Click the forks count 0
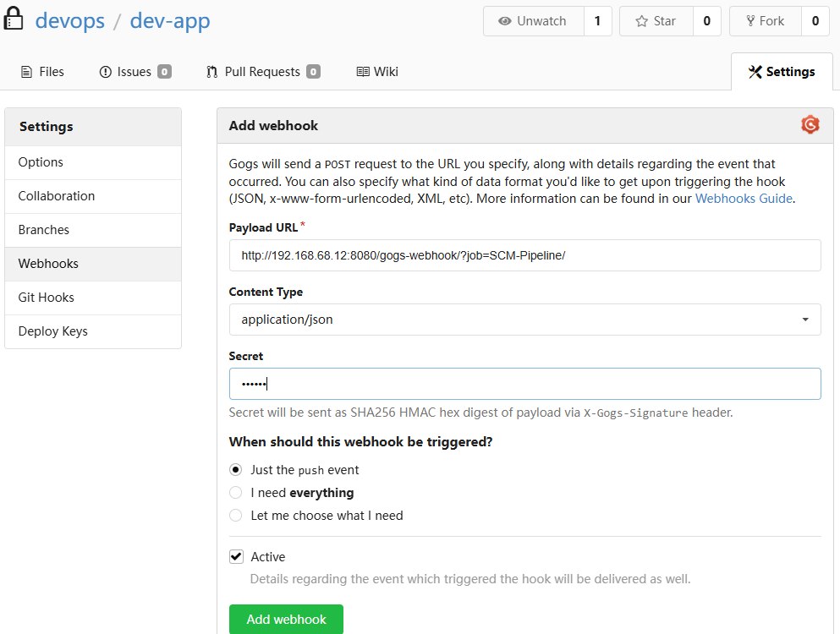Screen dimensions: 840x634 815,21
